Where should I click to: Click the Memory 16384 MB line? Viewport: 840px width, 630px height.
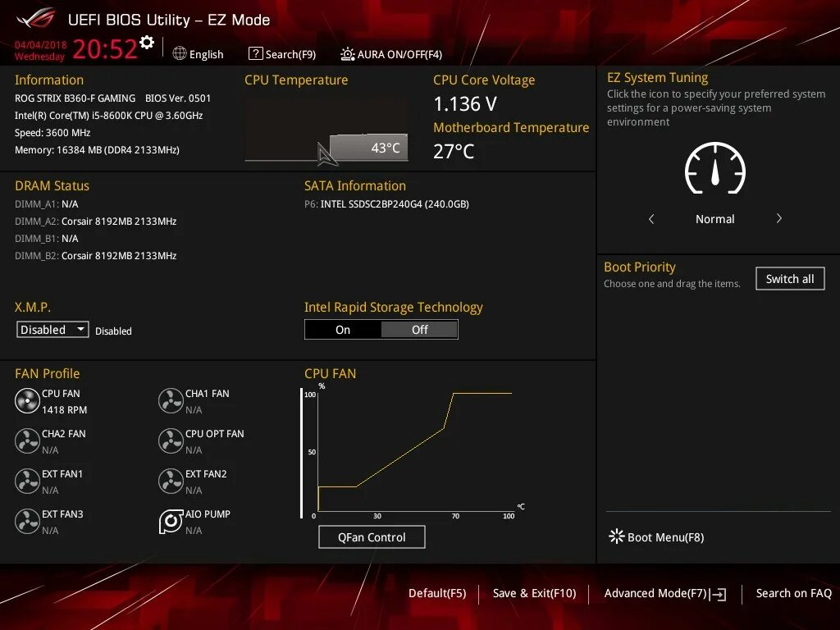(97, 150)
